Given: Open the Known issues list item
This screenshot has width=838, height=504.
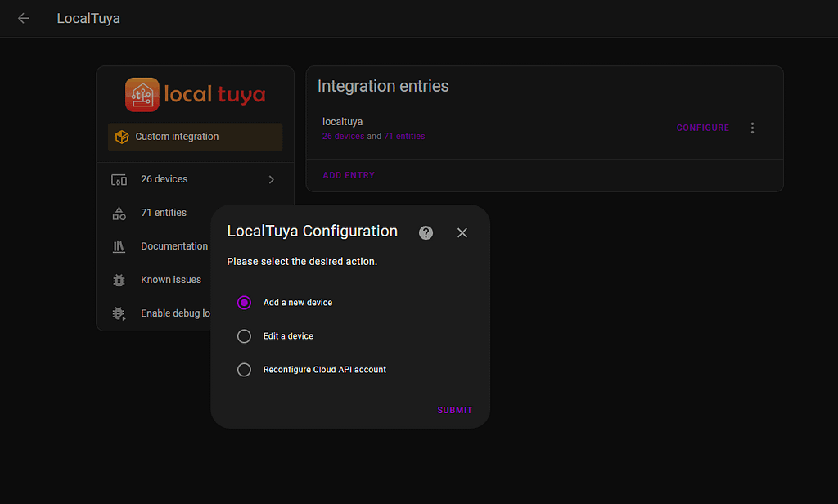Looking at the screenshot, I should coord(170,280).
